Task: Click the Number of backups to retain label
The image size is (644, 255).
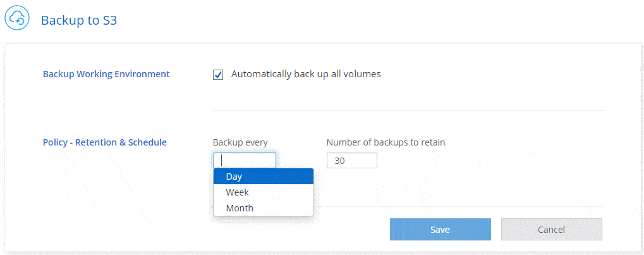Action: (x=386, y=142)
